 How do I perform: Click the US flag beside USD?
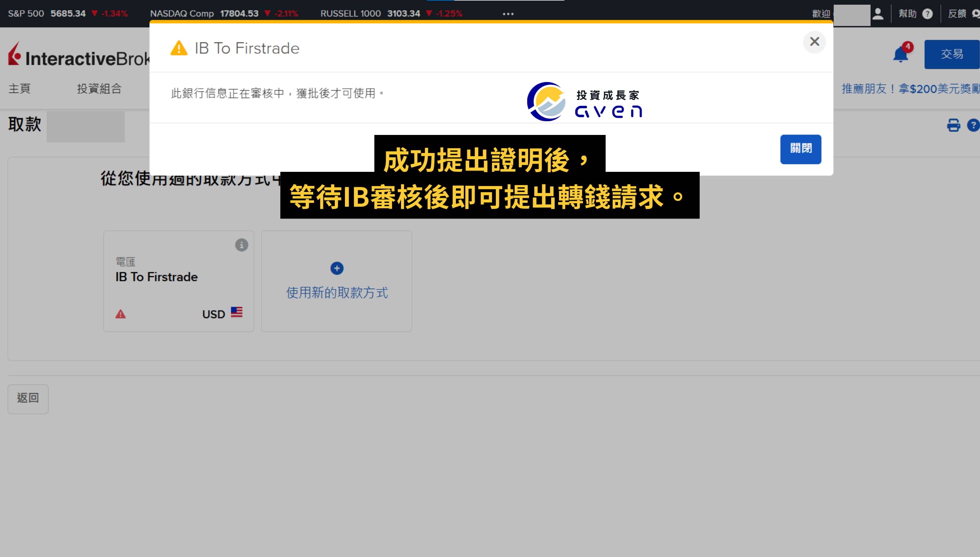pos(237,313)
